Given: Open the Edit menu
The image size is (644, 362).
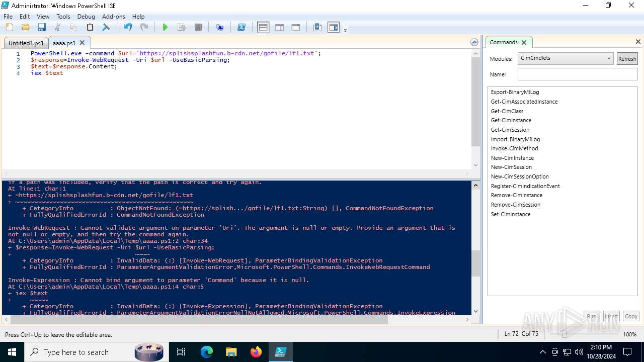Looking at the screenshot, I should pyautogui.click(x=25, y=16).
